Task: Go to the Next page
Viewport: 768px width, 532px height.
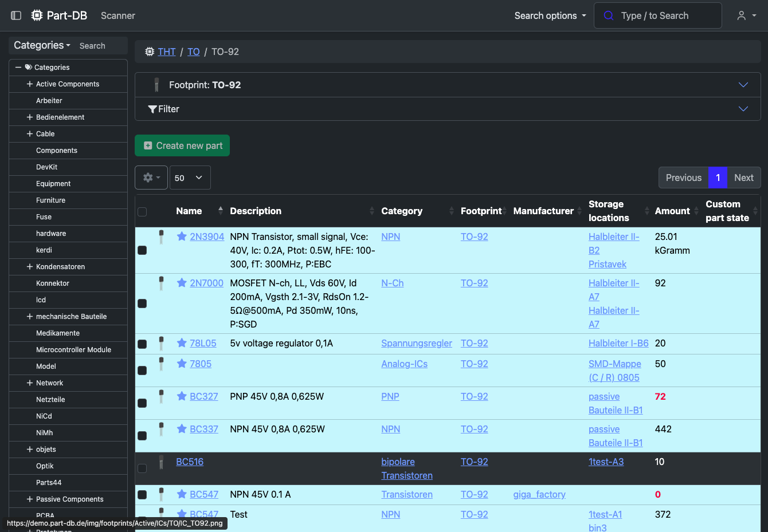Action: coord(744,178)
